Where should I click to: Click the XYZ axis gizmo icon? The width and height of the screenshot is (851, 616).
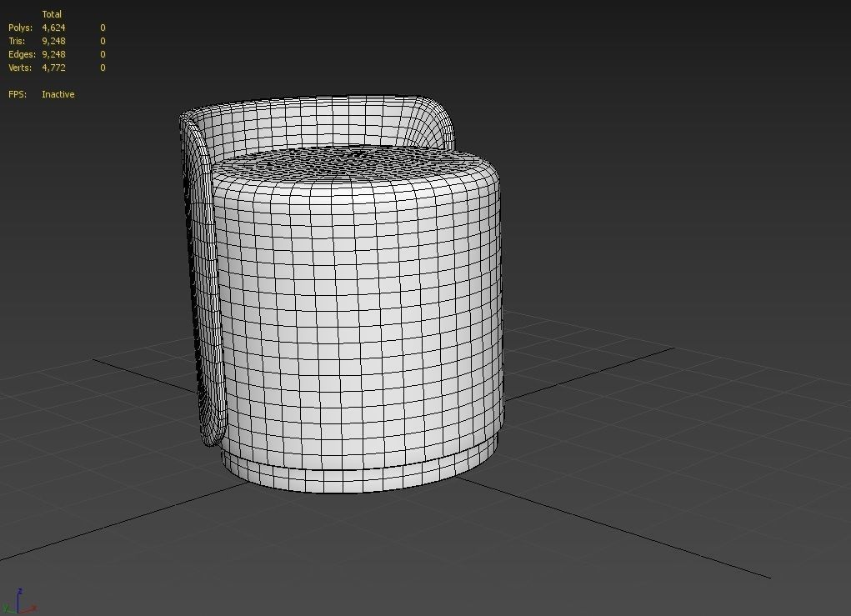pyautogui.click(x=19, y=603)
